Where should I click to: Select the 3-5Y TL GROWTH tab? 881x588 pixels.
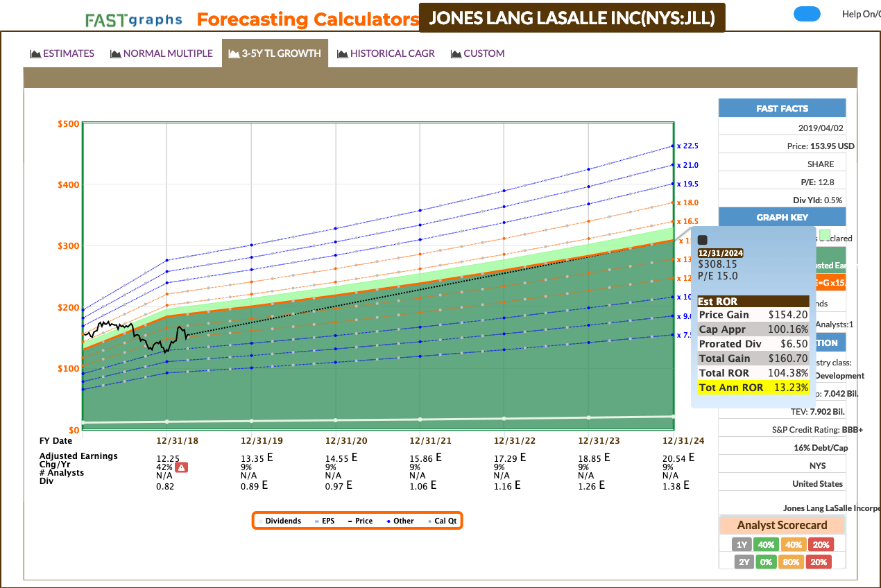pyautogui.click(x=275, y=53)
